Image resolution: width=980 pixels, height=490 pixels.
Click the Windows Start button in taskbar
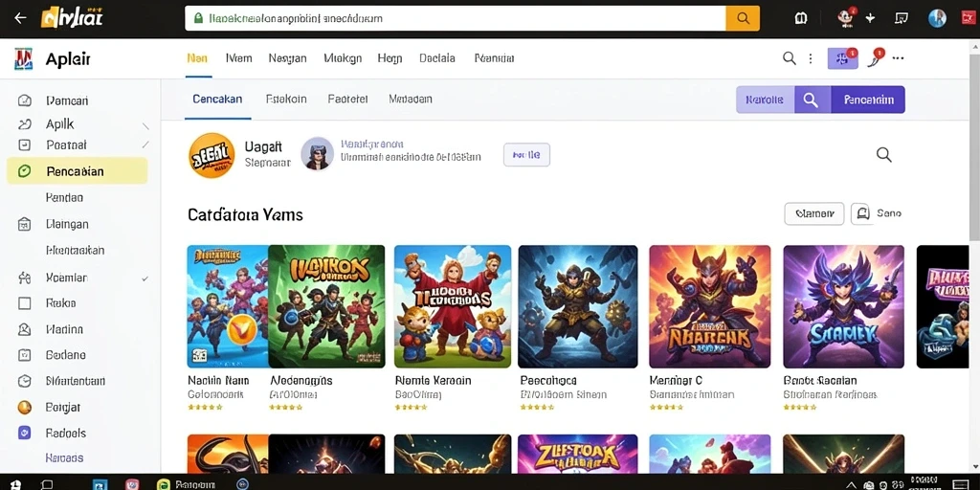click(x=15, y=484)
